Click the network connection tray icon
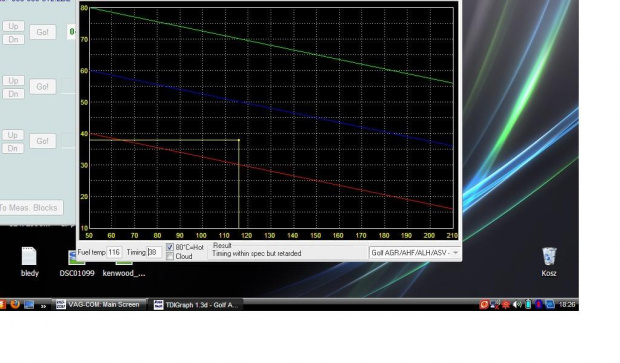620x363 pixels. (x=495, y=304)
